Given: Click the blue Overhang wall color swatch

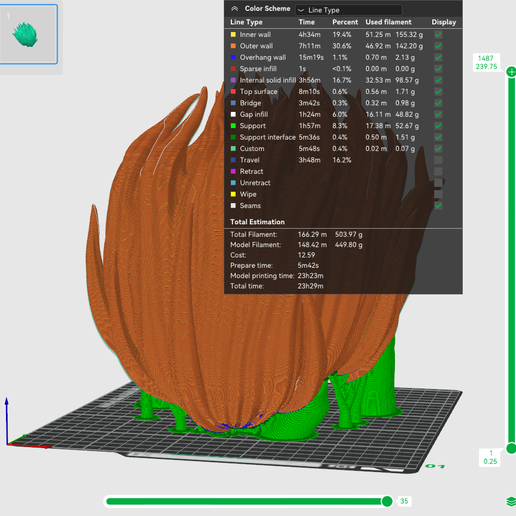Looking at the screenshot, I should pos(233,57).
